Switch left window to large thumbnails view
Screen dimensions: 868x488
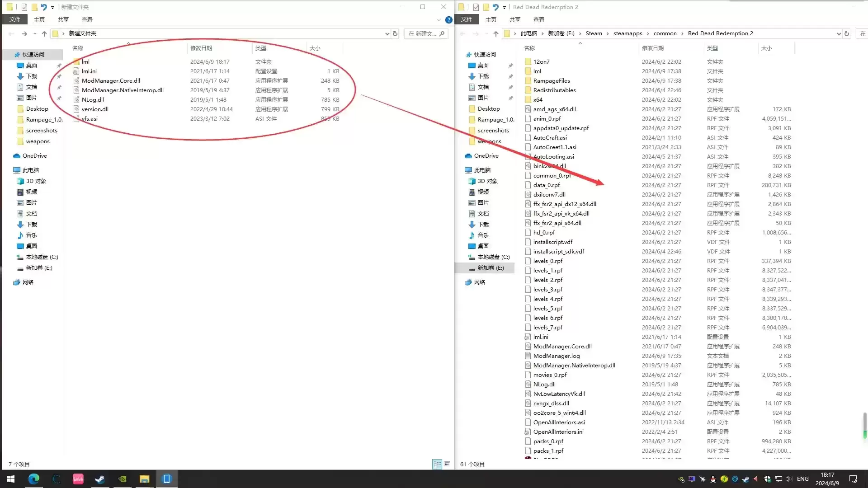click(x=447, y=464)
